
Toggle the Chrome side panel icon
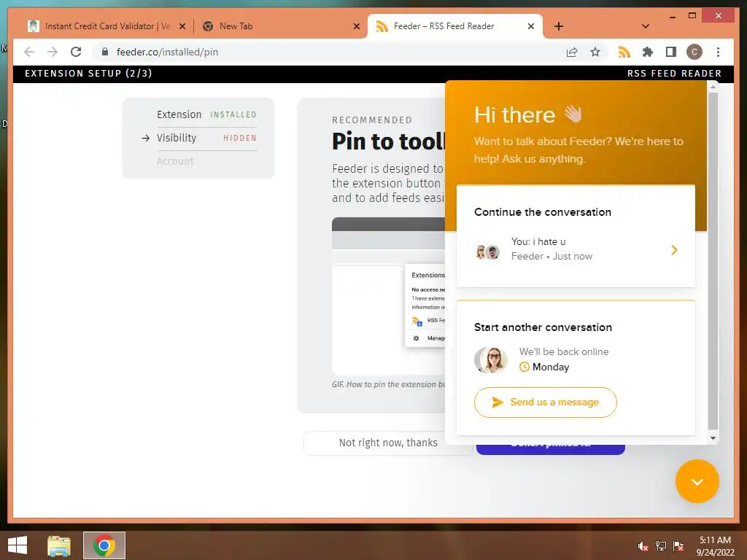pos(671,52)
